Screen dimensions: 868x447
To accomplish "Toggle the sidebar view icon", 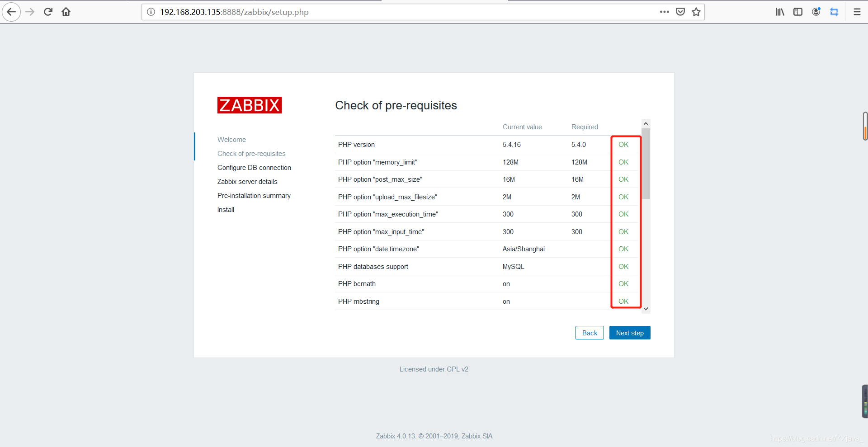I will point(798,12).
